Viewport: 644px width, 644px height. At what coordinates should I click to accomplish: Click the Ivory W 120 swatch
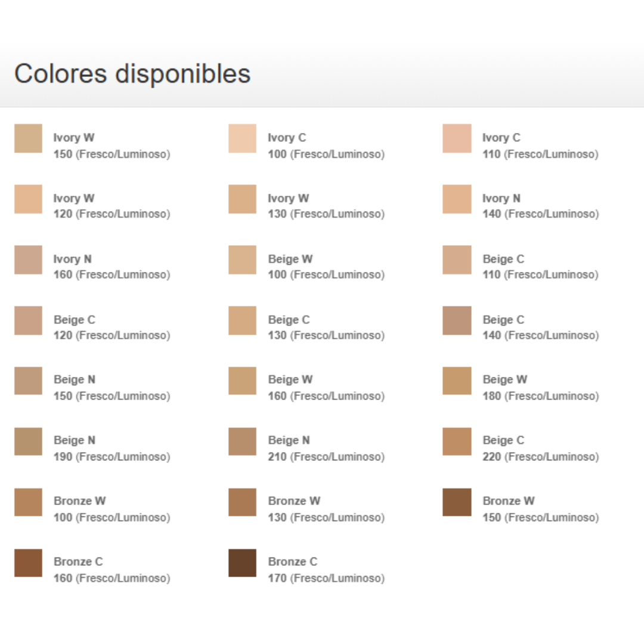pyautogui.click(x=28, y=199)
